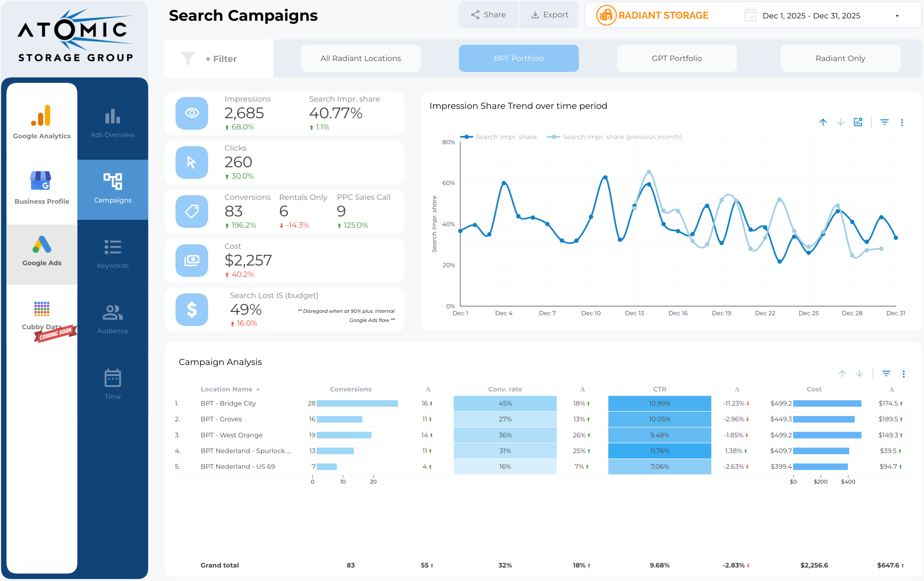This screenshot has height=581, width=924.
Task: Expand the date range dropdown
Action: 897,16
